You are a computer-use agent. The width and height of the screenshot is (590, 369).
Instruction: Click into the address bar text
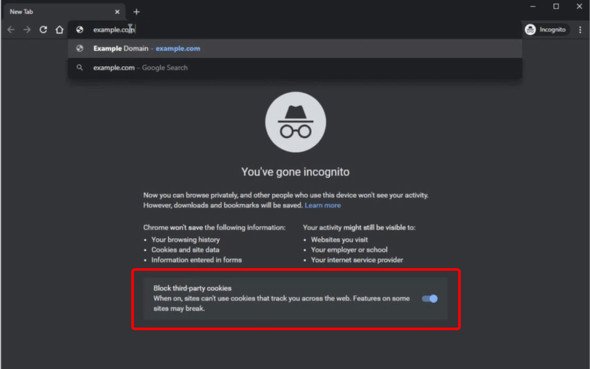point(114,30)
